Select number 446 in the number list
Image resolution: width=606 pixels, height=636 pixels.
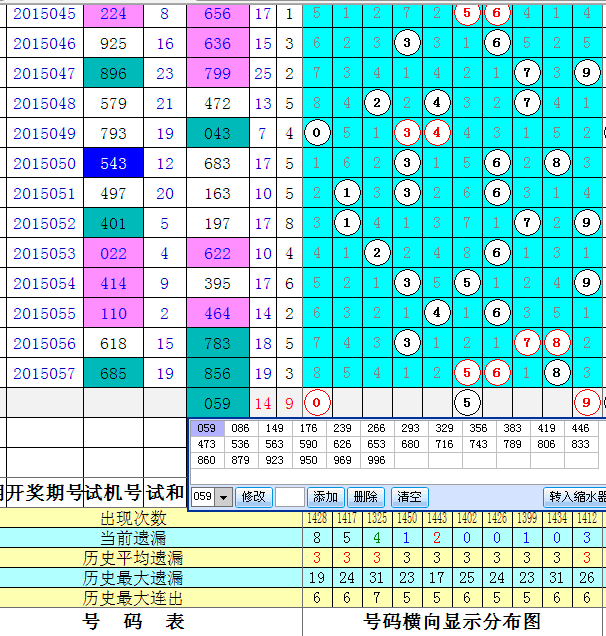pyautogui.click(x=580, y=428)
